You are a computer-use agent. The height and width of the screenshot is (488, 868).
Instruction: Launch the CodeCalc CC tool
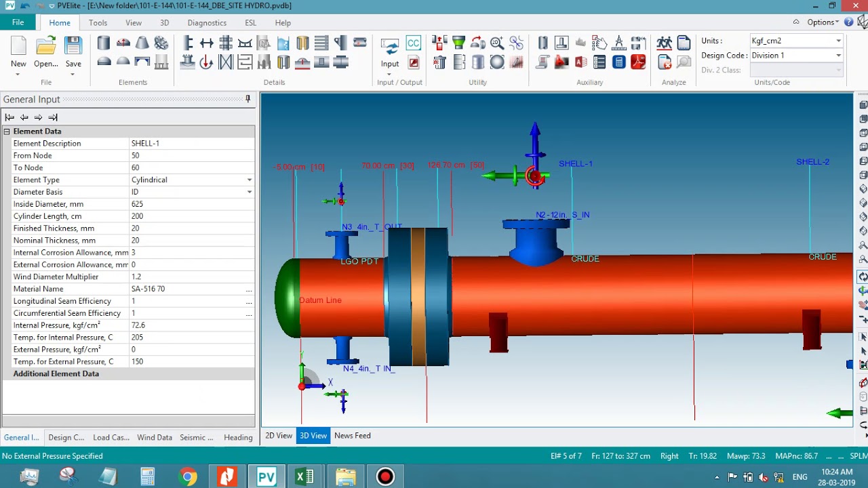(413, 43)
